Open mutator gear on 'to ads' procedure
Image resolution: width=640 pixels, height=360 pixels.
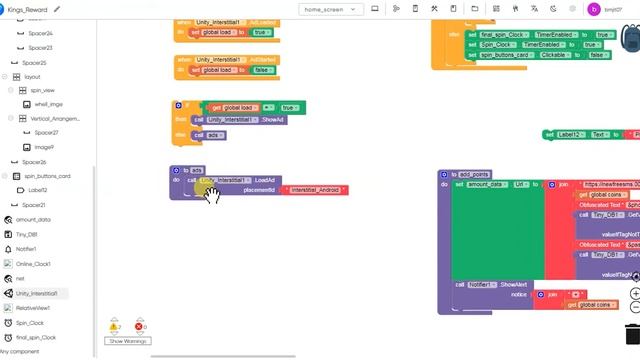tap(176, 170)
